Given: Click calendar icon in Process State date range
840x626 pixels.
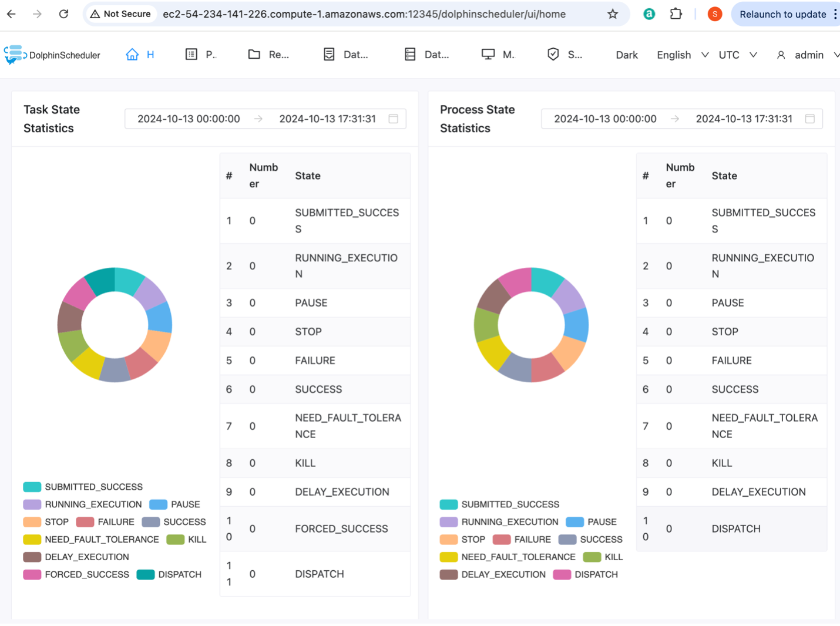Looking at the screenshot, I should (810, 119).
